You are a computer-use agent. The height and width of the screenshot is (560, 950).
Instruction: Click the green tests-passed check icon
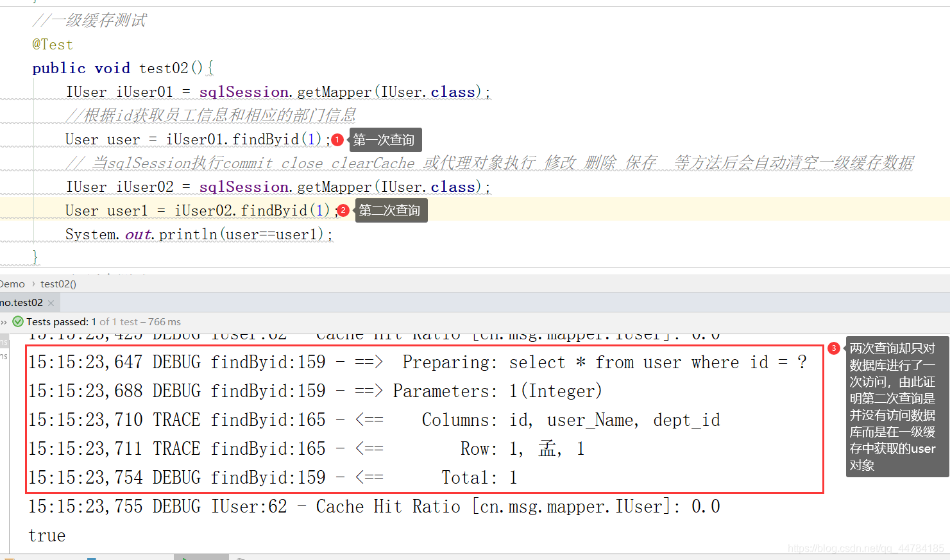click(18, 321)
